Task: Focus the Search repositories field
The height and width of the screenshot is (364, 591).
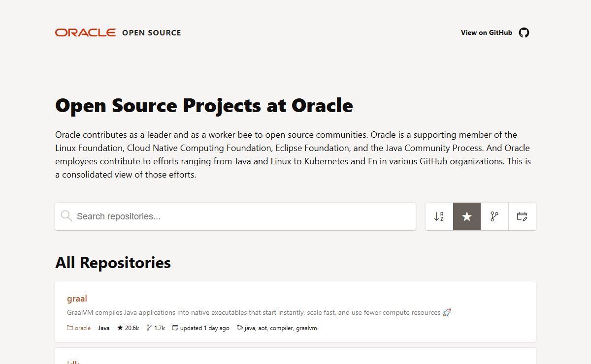Action: point(235,216)
